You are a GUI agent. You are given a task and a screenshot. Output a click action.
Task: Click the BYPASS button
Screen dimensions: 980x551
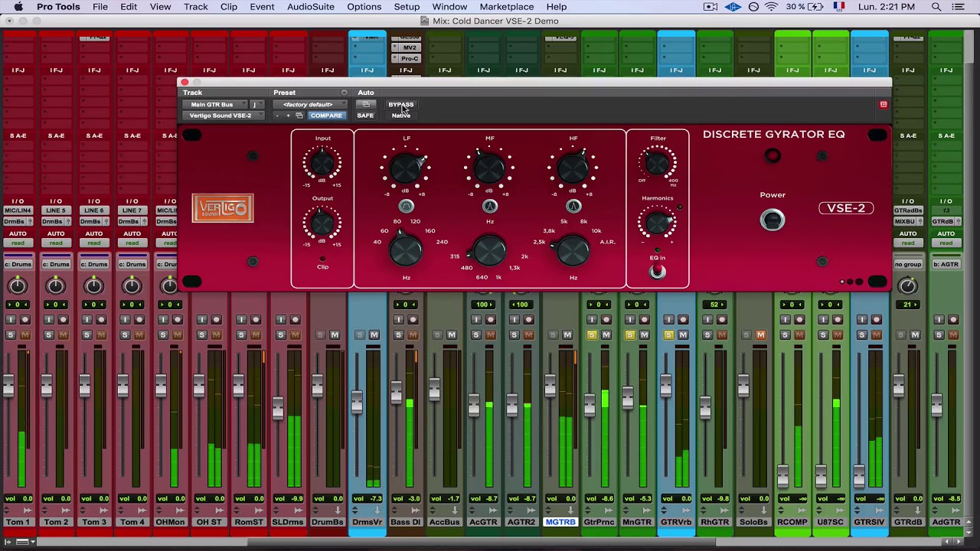coord(400,105)
